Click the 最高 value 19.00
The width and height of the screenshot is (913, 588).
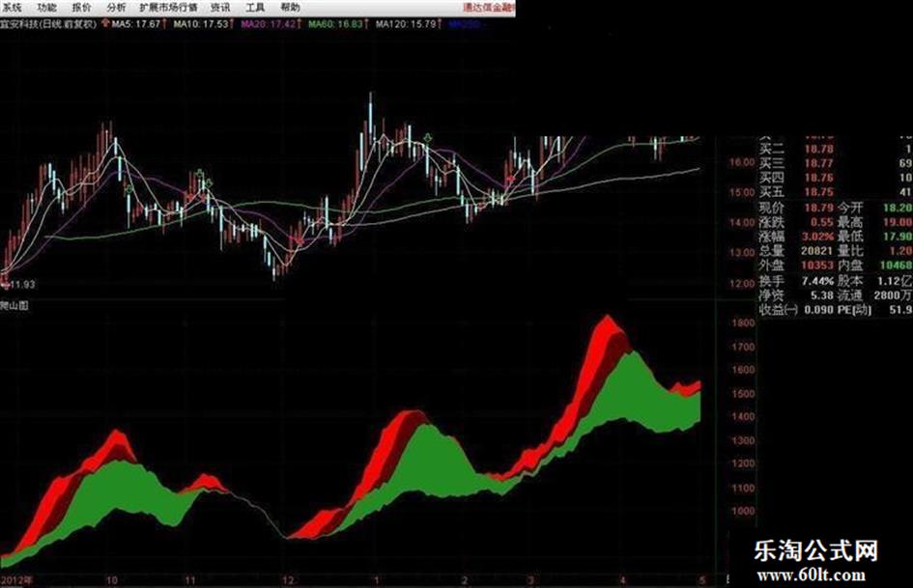tap(898, 222)
